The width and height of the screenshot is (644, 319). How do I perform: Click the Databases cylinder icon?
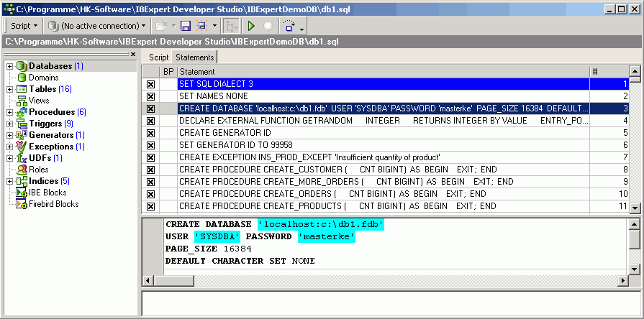point(22,66)
